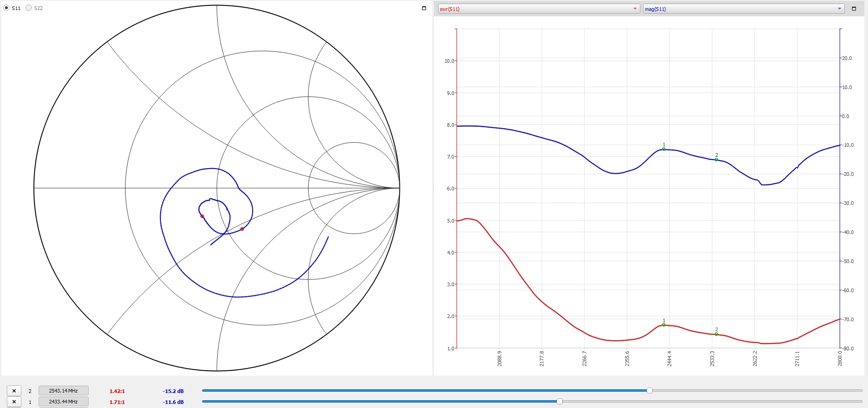Click the 2543.14 MHz frequency button
The image size is (868, 408).
pyautogui.click(x=63, y=391)
